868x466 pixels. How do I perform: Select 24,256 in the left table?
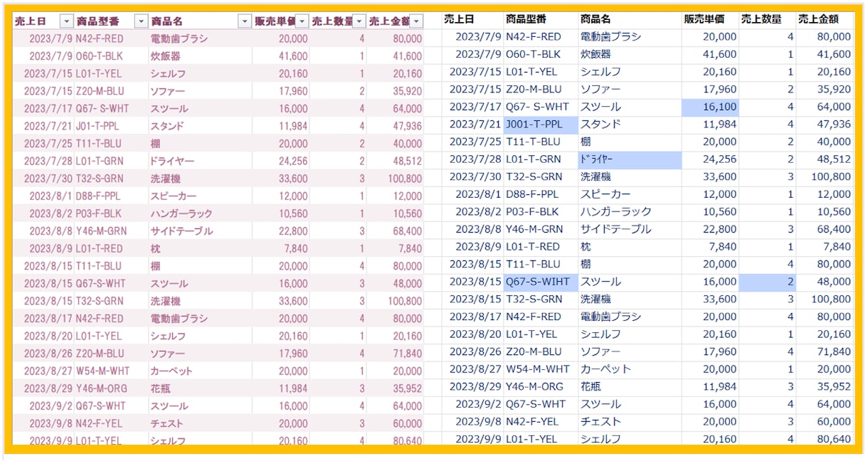pos(294,161)
